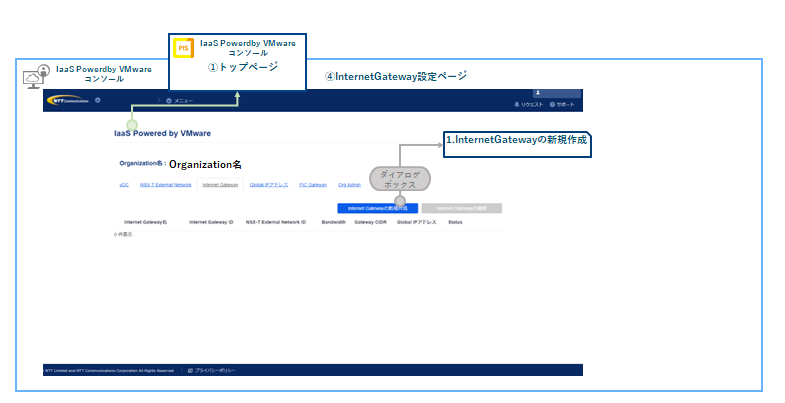The height and width of the screenshot is (403, 785).
Task: Click the リクエスト bell link
Action: 529,105
